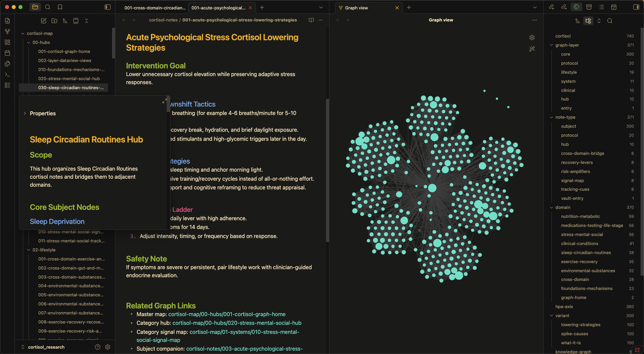The height and width of the screenshot is (354, 644).
Task: Close the 001-acute-psychological tab
Action: [x=250, y=8]
